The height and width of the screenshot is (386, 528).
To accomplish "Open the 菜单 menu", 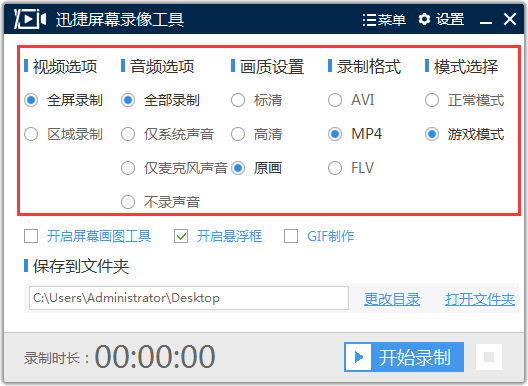I will coord(384,20).
